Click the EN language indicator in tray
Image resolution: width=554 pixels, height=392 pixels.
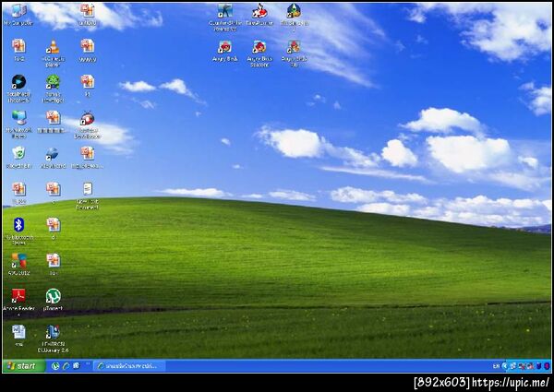(x=496, y=366)
